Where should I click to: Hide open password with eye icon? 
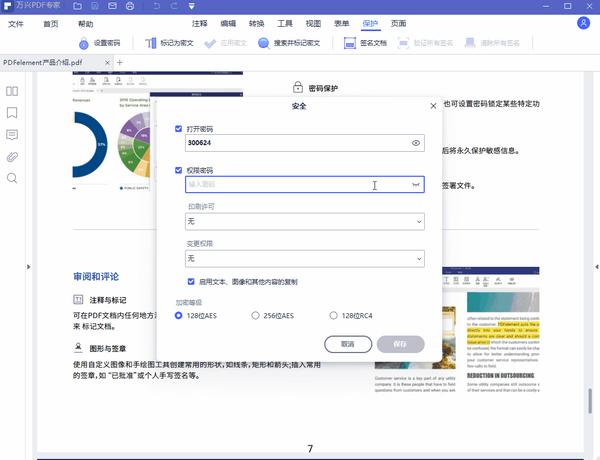tap(416, 143)
